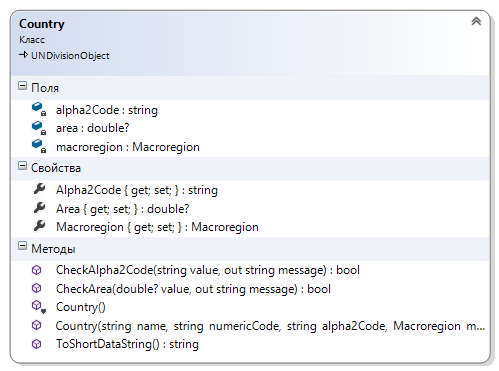Click the ToShortDataString method icon
Image resolution: width=499 pixels, height=371 pixels.
pyautogui.click(x=36, y=344)
